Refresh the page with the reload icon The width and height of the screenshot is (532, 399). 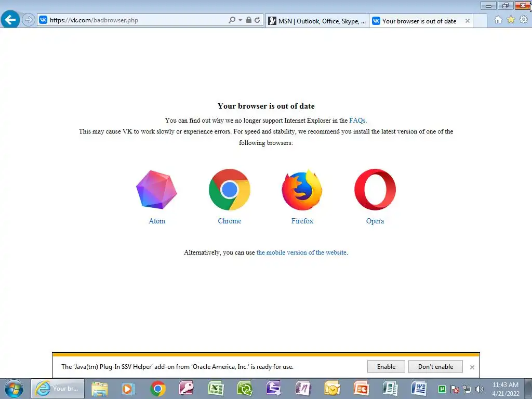click(x=257, y=20)
